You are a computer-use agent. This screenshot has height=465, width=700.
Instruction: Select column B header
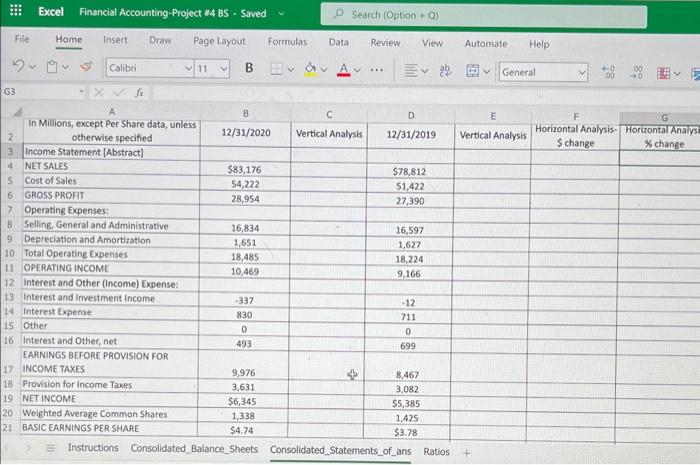246,113
